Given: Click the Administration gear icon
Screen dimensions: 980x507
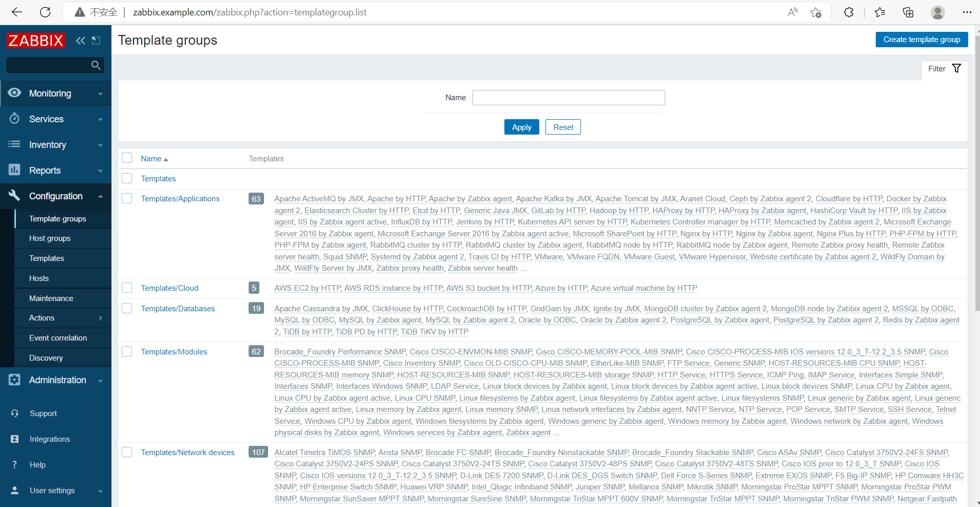Looking at the screenshot, I should click(14, 380).
